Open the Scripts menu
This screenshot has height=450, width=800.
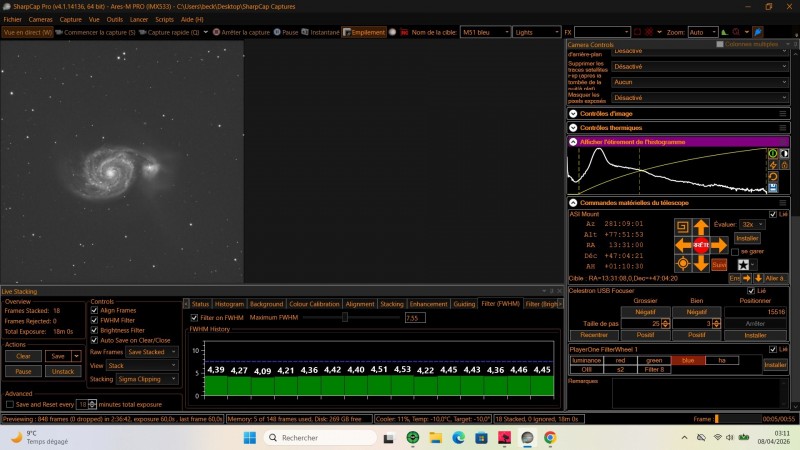(164, 19)
